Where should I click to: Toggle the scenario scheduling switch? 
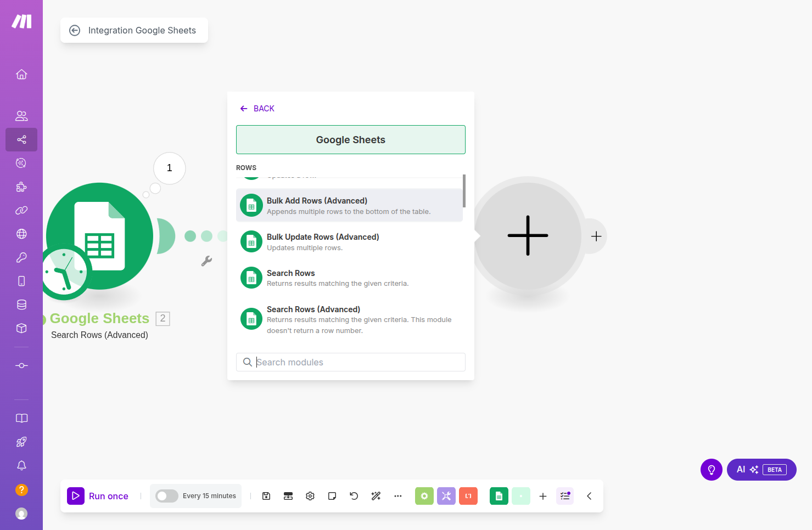pyautogui.click(x=166, y=496)
